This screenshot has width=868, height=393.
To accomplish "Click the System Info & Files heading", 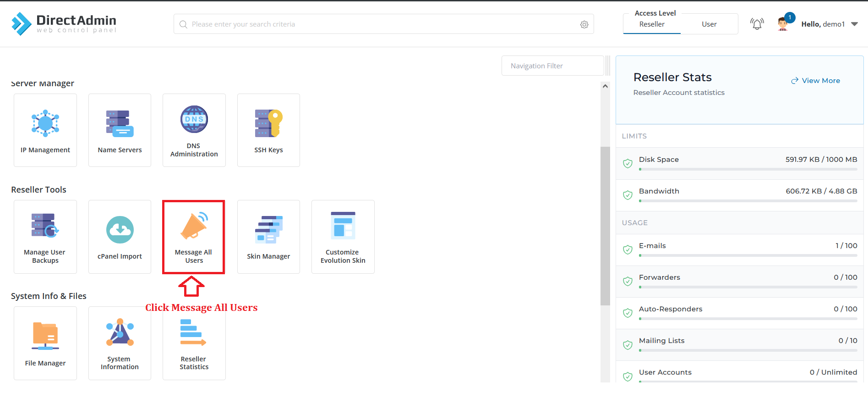I will click(49, 296).
